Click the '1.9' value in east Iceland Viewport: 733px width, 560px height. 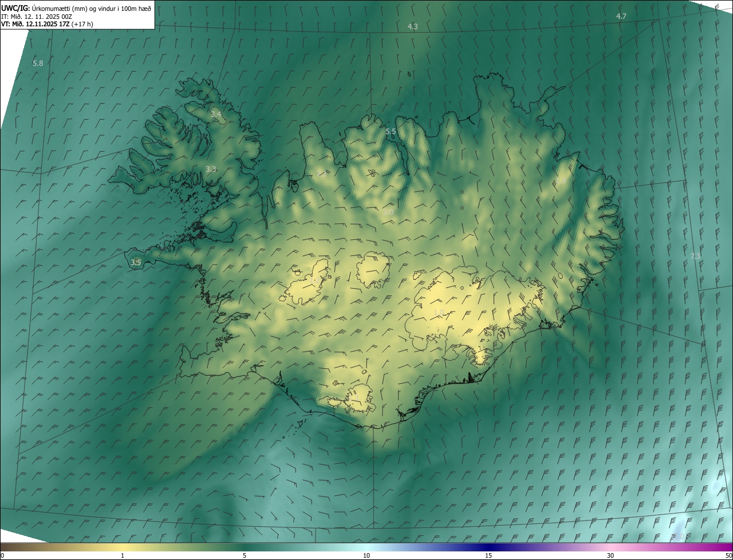pyautogui.click(x=561, y=180)
